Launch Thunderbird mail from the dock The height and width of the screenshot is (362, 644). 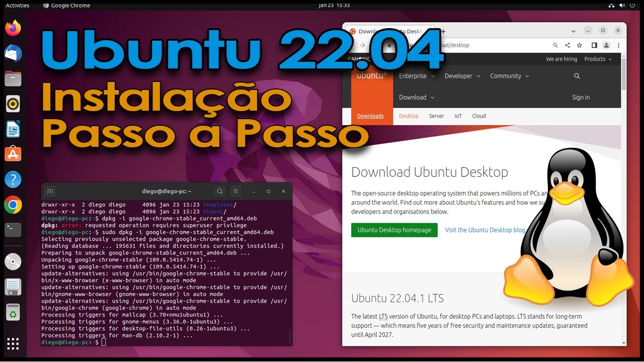(13, 53)
